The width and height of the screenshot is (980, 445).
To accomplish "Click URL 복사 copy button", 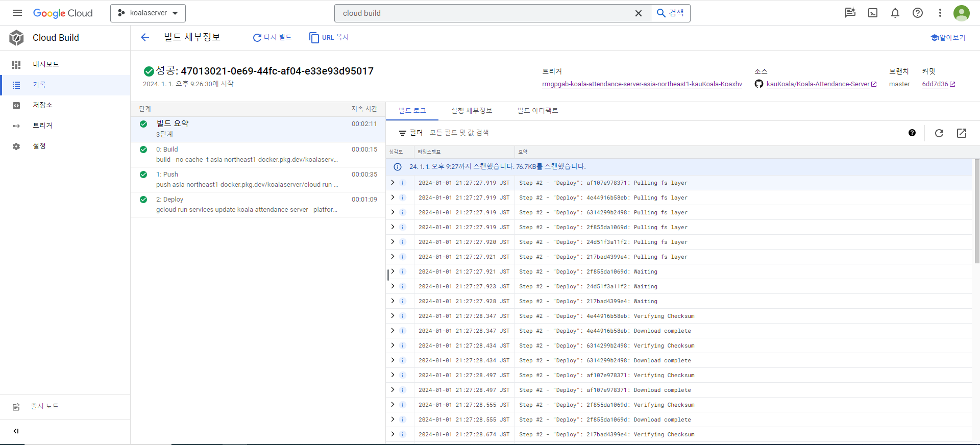I will [x=329, y=37].
